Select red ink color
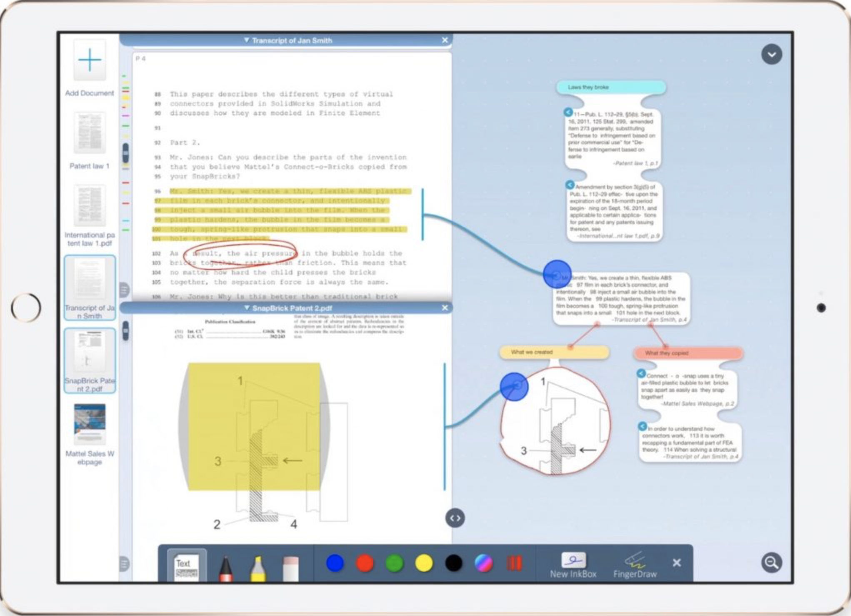Image resolution: width=851 pixels, height=616 pixels. [x=365, y=563]
